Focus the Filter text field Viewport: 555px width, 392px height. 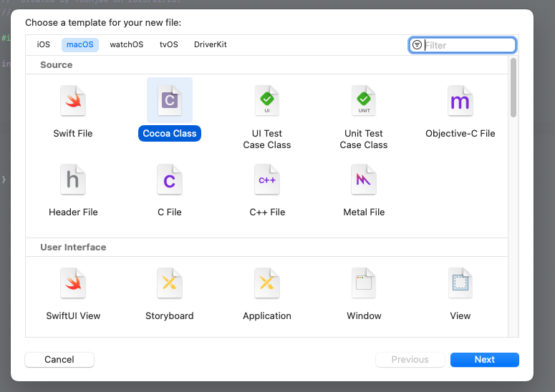[x=463, y=45]
